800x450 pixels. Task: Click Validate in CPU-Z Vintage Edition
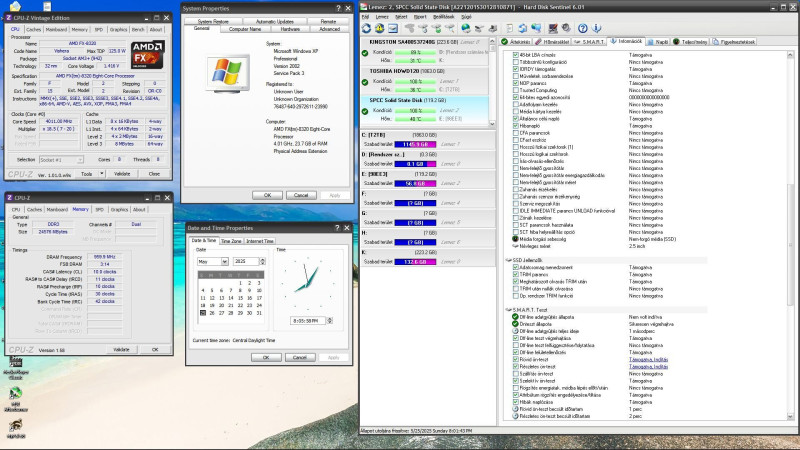122,173
